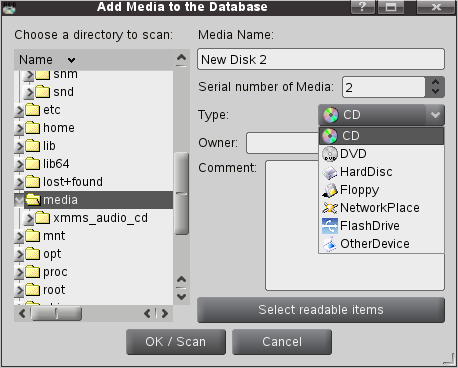Expand the home directory node

(20, 128)
